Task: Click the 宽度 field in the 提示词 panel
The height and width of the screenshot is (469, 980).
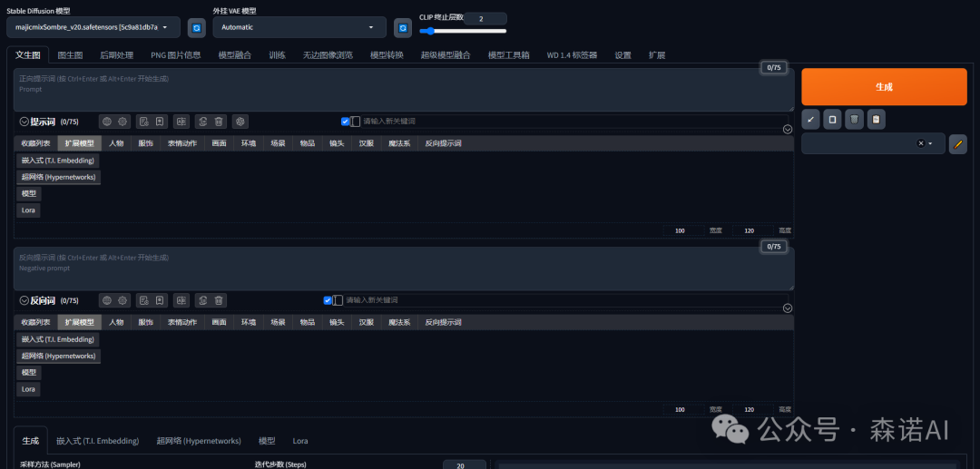Action: [x=684, y=230]
